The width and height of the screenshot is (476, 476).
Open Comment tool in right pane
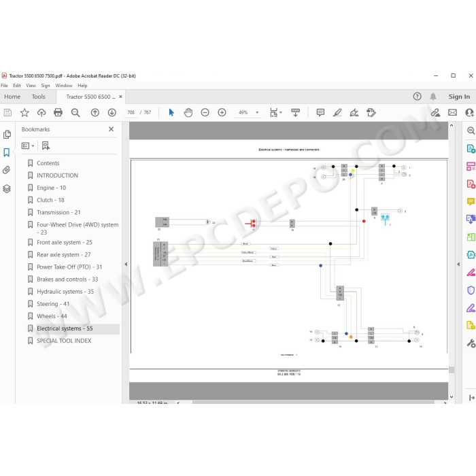click(x=471, y=201)
